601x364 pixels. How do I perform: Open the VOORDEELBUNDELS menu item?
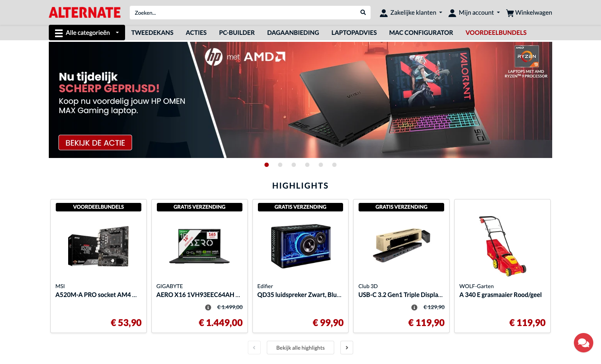coord(496,33)
